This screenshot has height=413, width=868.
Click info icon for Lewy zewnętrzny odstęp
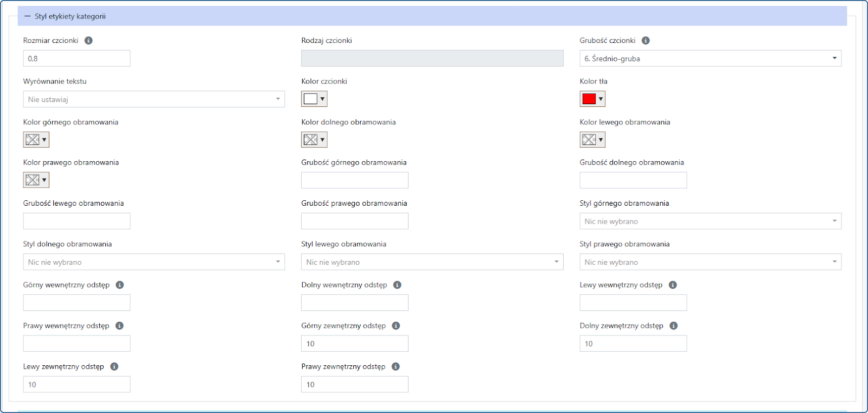click(114, 366)
